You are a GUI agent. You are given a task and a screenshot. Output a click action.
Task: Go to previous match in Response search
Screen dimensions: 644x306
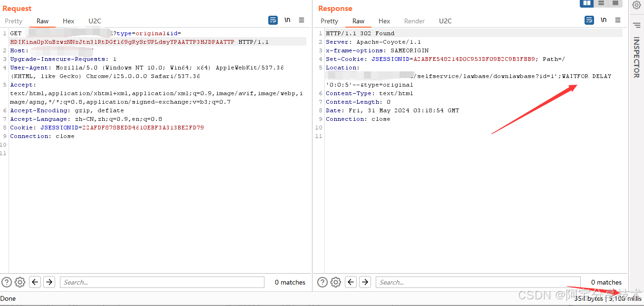point(351,282)
